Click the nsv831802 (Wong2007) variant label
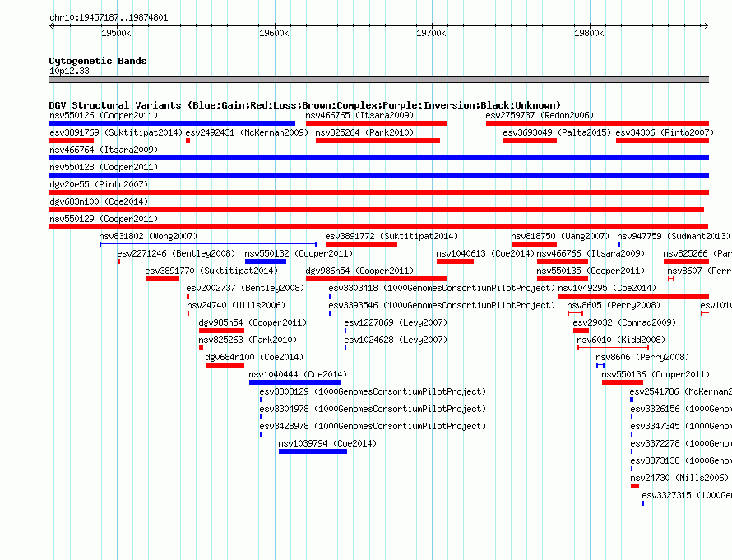This screenshot has width=732, height=560. (148, 236)
